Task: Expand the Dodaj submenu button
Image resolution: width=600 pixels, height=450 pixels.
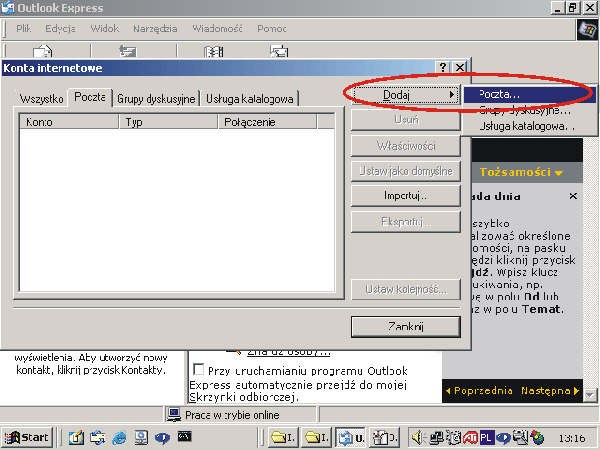Action: (405, 95)
